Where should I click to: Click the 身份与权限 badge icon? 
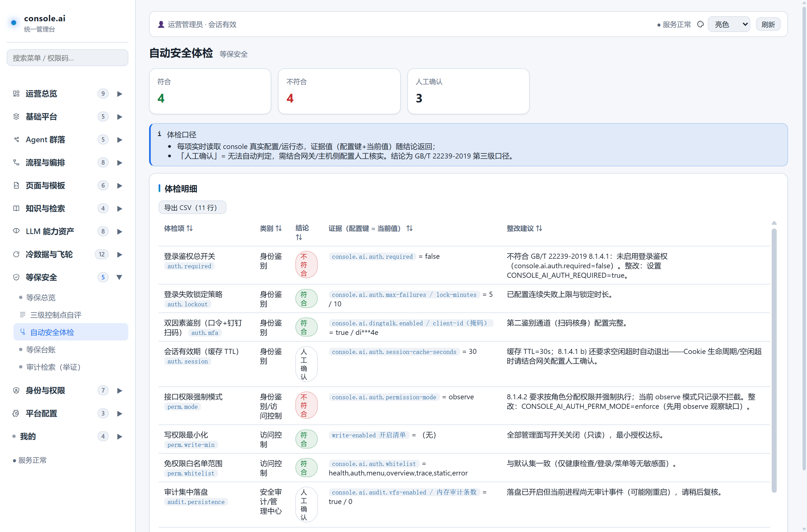(16, 391)
